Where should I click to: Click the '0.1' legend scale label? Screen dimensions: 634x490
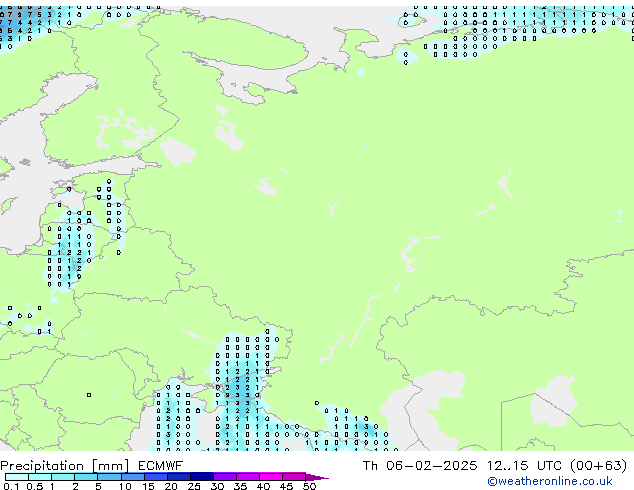12,486
